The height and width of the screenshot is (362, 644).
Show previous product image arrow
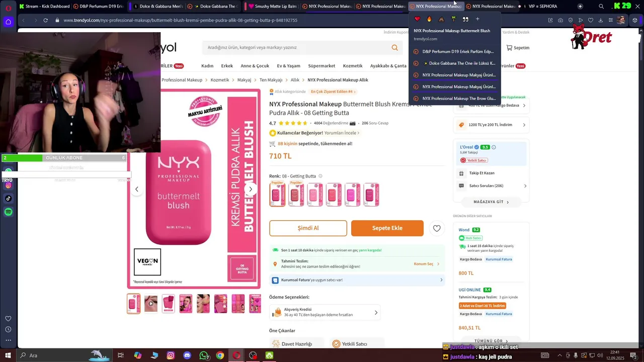tap(136, 189)
